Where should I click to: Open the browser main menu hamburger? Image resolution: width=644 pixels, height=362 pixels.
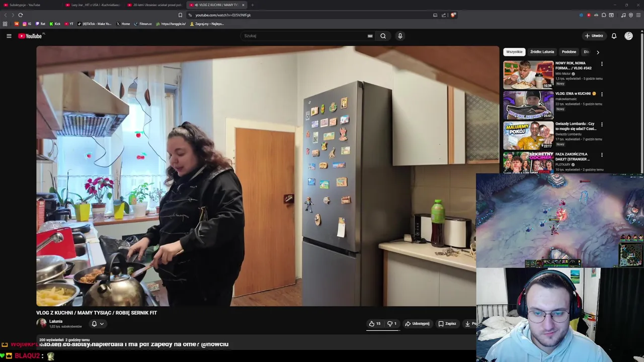[638, 15]
